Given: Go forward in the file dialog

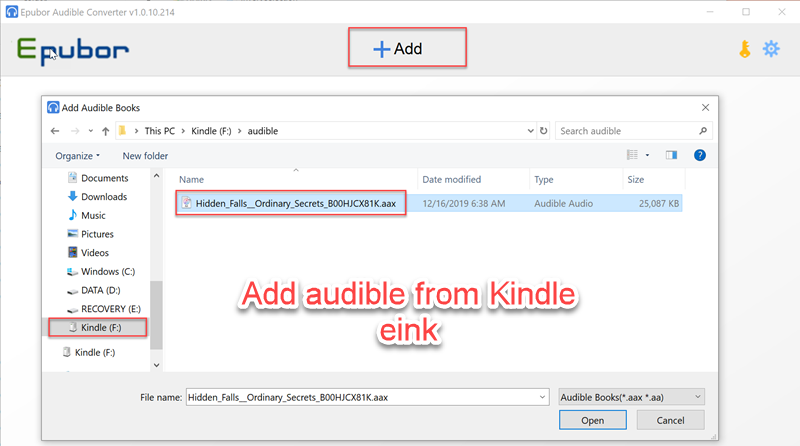Looking at the screenshot, I should 75,131.
